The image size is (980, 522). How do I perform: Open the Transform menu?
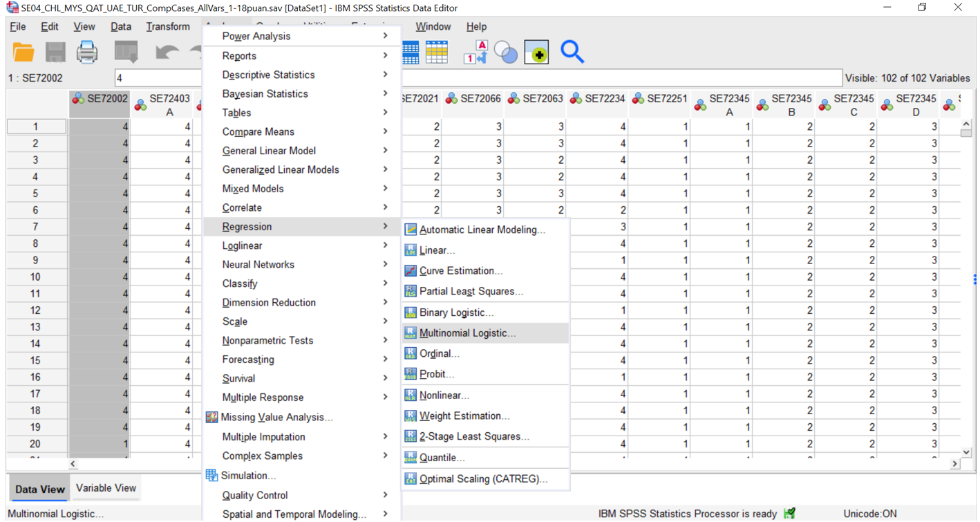168,26
